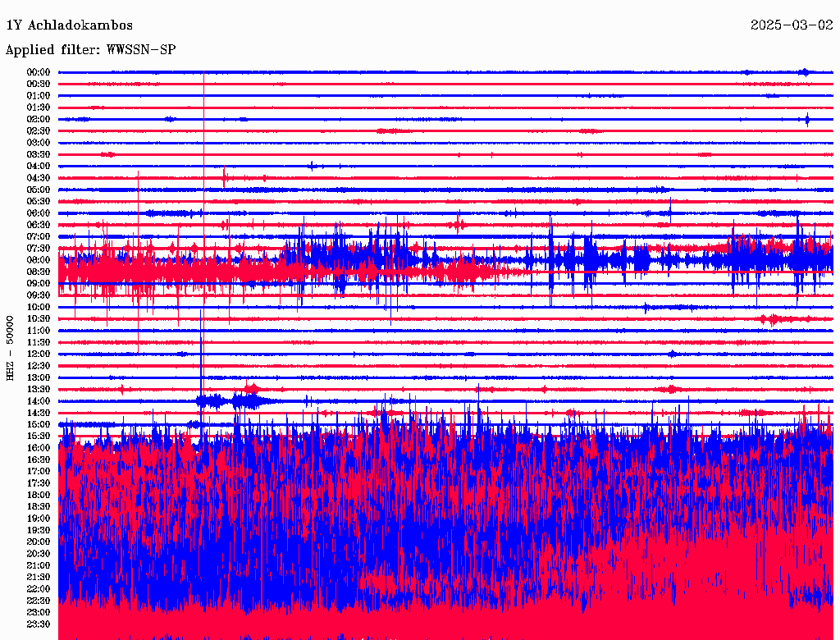Click the 01:30 time label

39,107
